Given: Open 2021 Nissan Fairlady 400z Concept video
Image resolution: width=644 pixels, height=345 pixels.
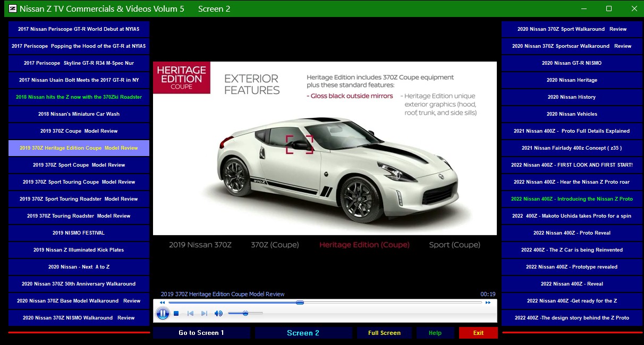Looking at the screenshot, I should [572, 148].
